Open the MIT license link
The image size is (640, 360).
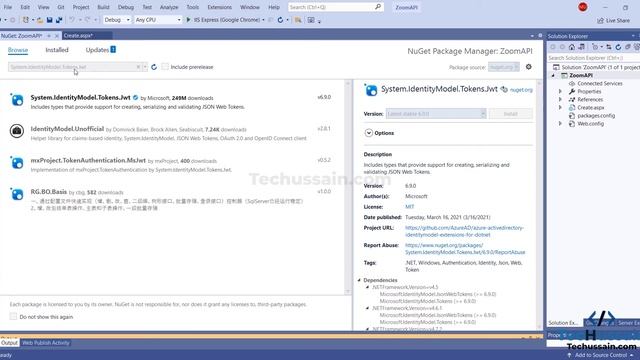pos(409,207)
